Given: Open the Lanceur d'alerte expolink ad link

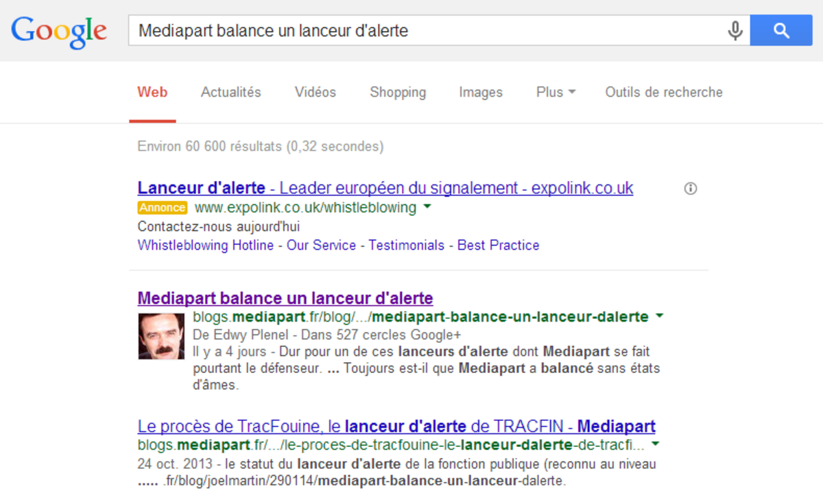Looking at the screenshot, I should 385,188.
